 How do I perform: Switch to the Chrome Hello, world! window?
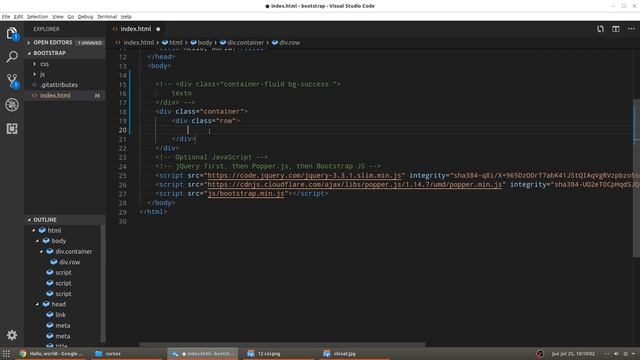[x=51, y=353]
